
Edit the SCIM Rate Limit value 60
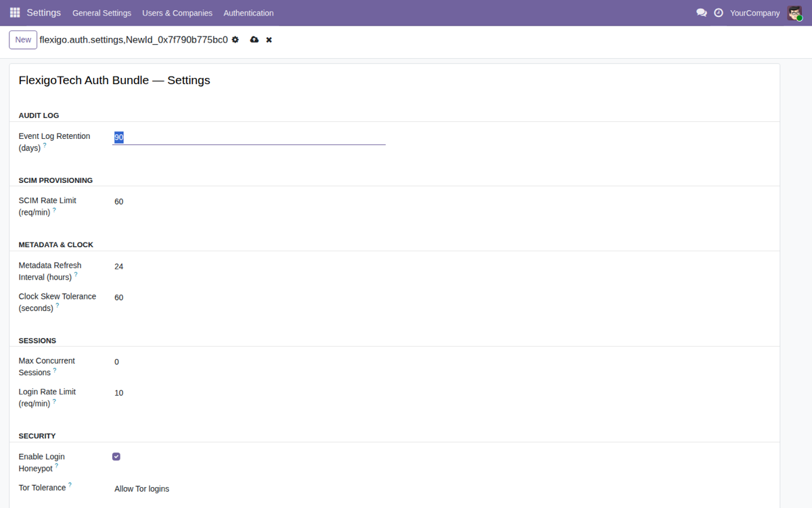click(x=249, y=202)
